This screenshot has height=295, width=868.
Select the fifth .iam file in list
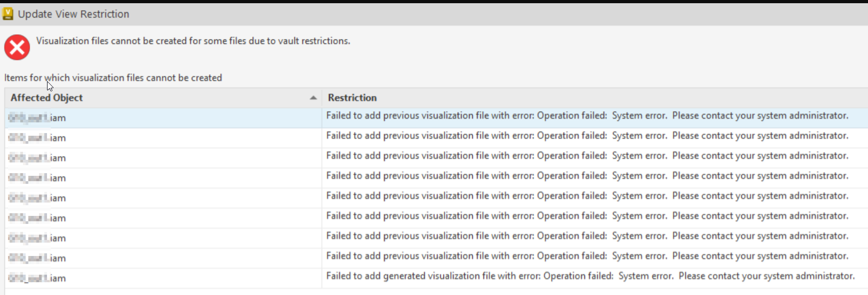[x=37, y=198]
